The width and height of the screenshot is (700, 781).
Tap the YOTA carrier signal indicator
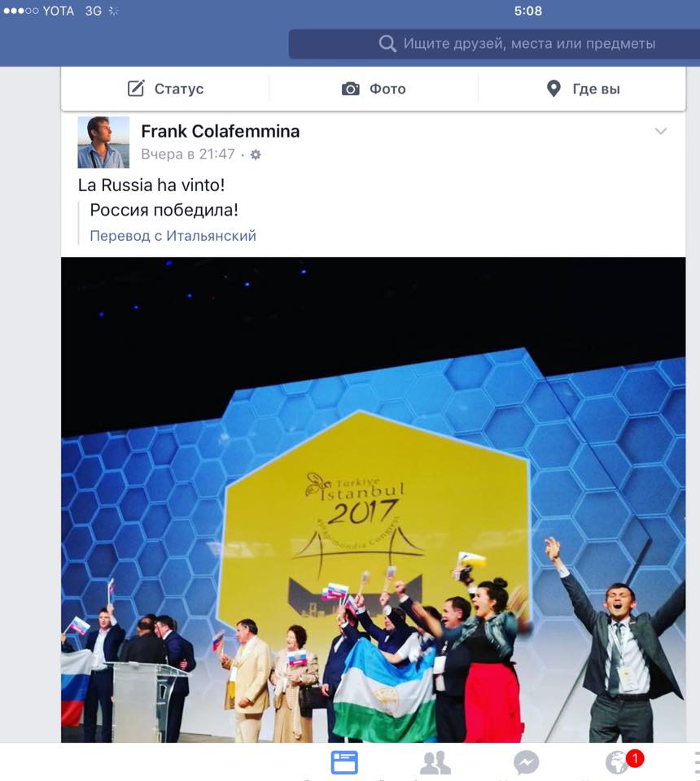coord(38,11)
